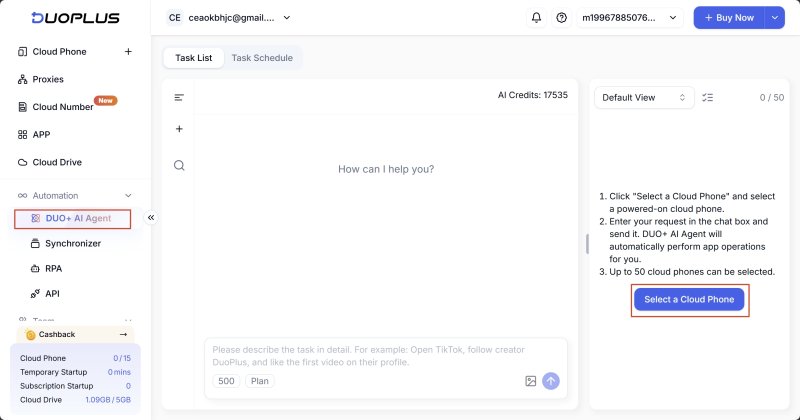This screenshot has height=420, width=800.
Task: Click the "How can I help you?" text
Action: click(386, 169)
